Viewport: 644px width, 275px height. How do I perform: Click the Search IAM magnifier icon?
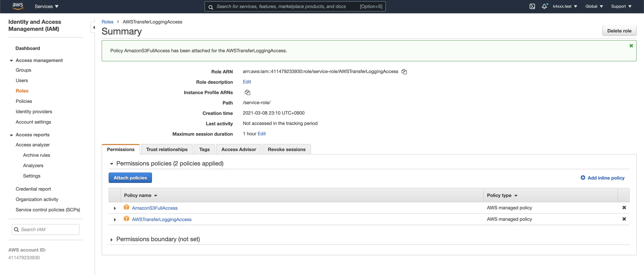(16, 229)
